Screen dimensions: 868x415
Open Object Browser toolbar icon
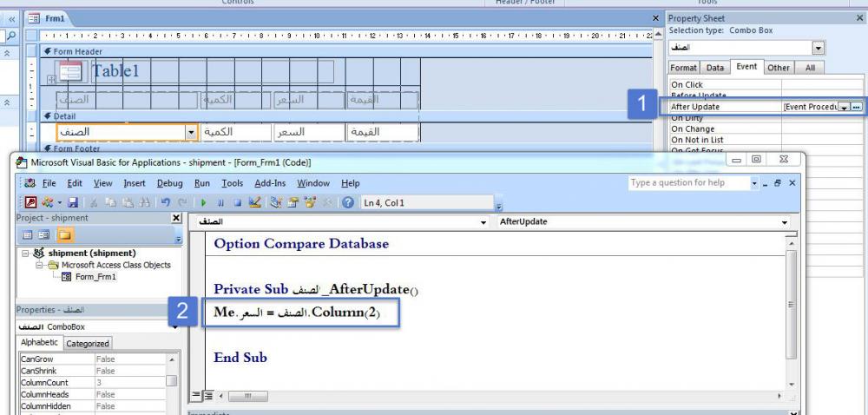[x=310, y=202]
